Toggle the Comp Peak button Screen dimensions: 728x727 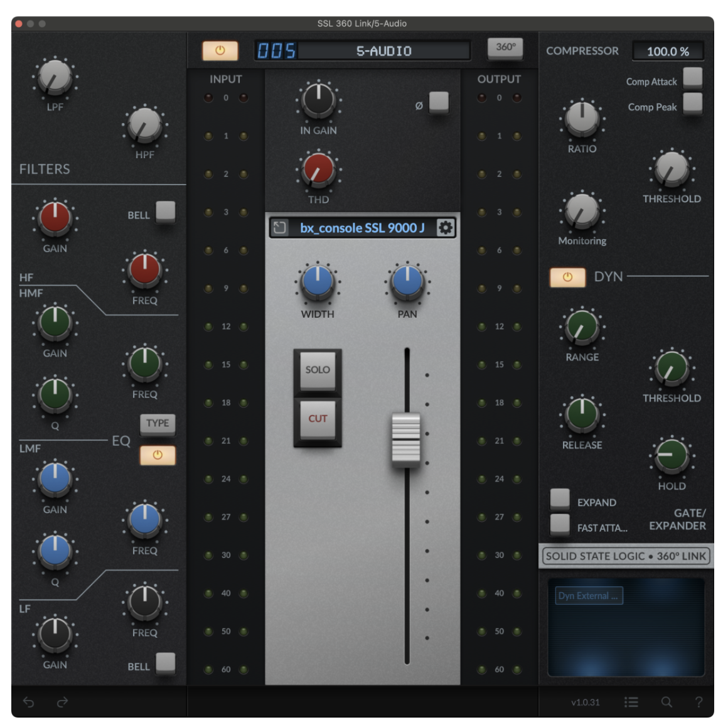tap(692, 103)
